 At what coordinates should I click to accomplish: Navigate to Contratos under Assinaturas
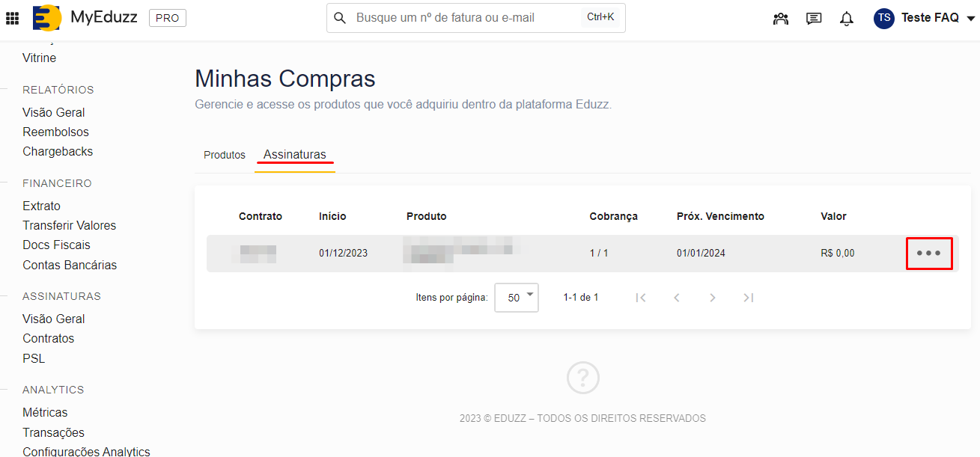[x=49, y=338]
